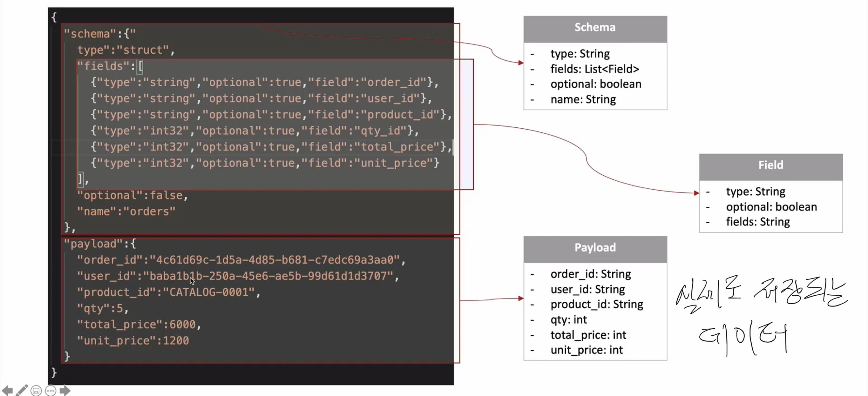Click the payload order_id value "4c61d69c-1d5a…"
Screen dimensions: 868x396
(274, 260)
